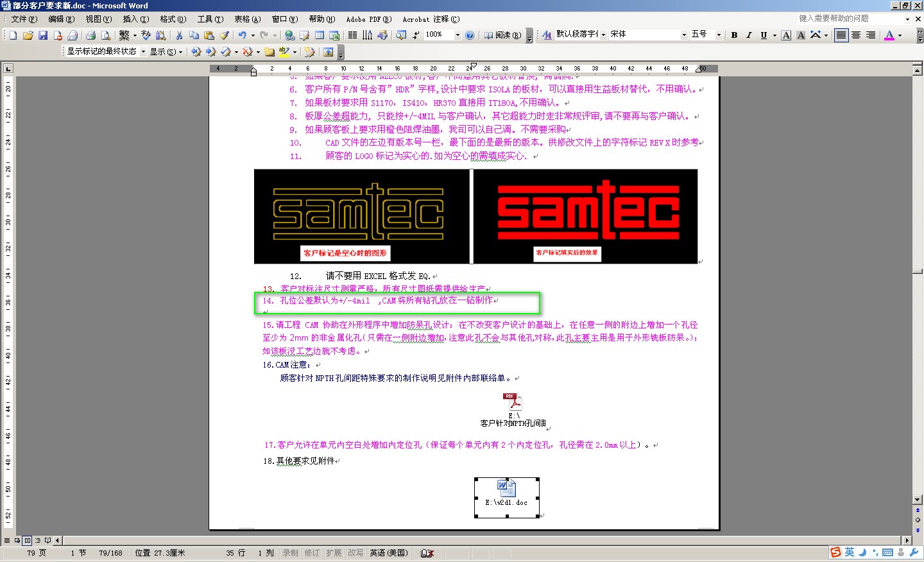
Task: Toggle underline formatting
Action: 764,35
